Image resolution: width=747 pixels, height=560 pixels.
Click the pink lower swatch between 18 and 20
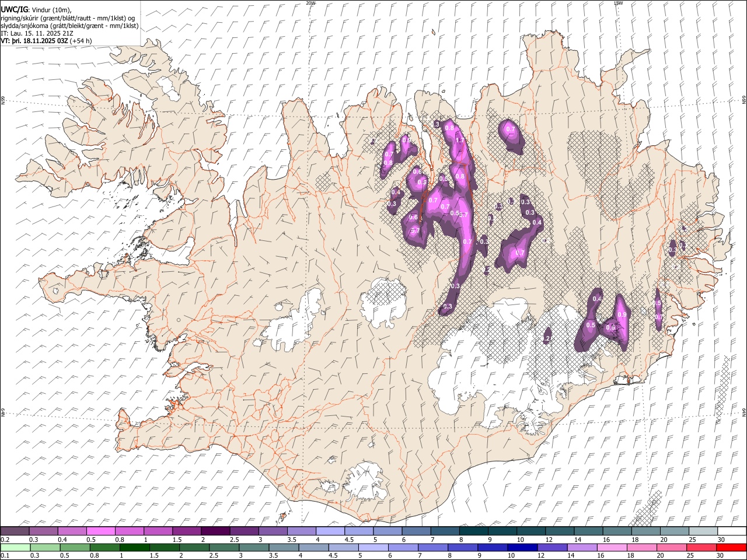pyautogui.click(x=642, y=547)
